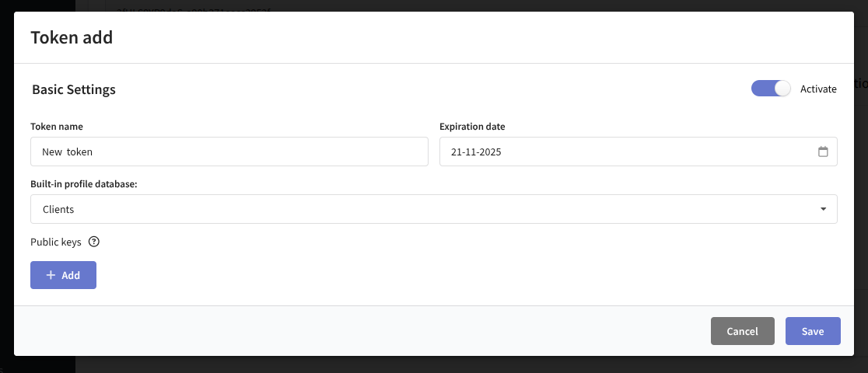Add a new public key
This screenshot has height=373, width=868.
coord(63,275)
